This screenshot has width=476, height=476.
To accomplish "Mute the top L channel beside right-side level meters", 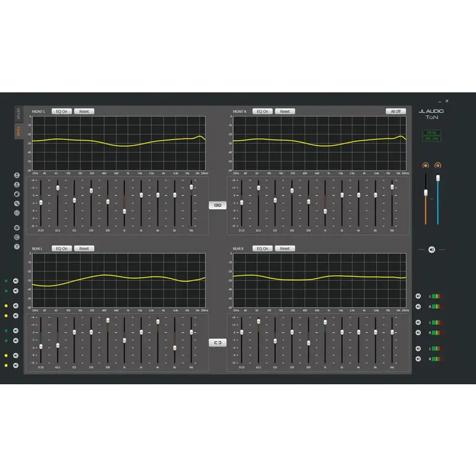I will coord(418,296).
